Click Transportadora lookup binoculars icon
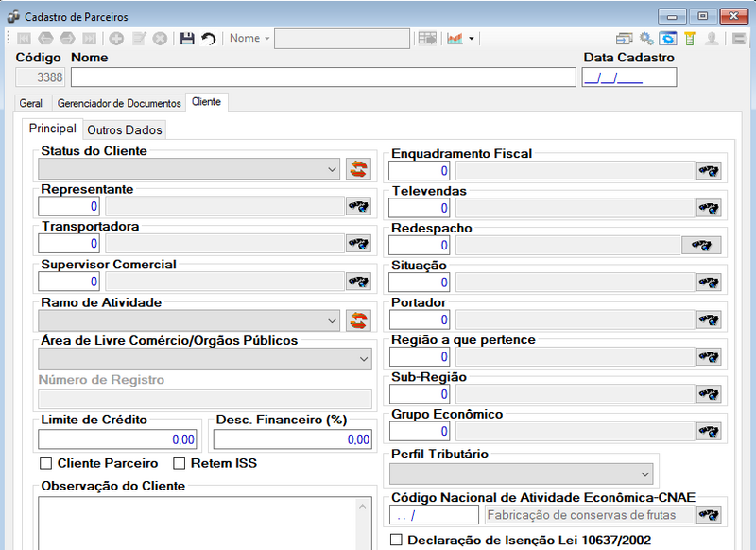This screenshot has height=550, width=756. click(358, 244)
